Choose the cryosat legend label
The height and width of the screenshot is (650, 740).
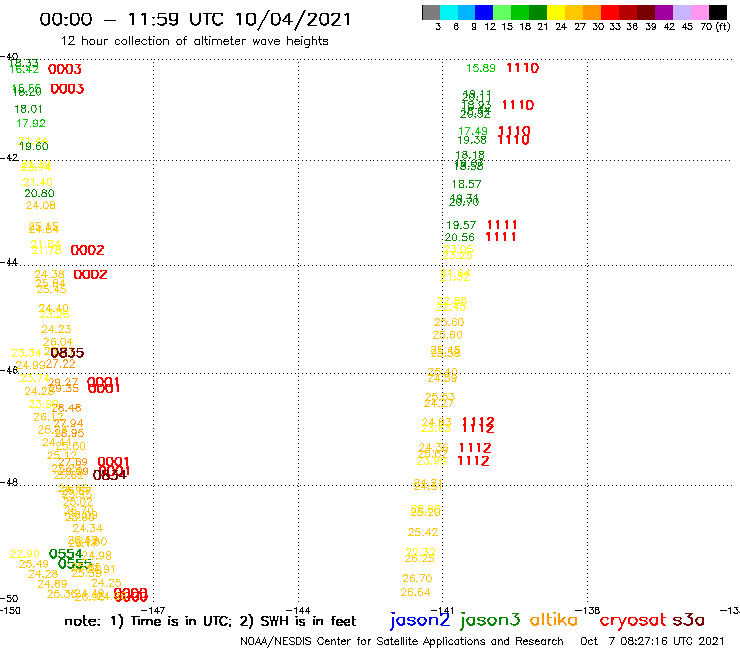pyautogui.click(x=633, y=621)
